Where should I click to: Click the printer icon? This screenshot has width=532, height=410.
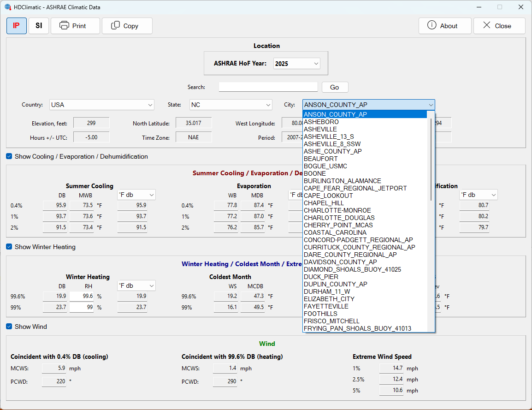coord(64,25)
